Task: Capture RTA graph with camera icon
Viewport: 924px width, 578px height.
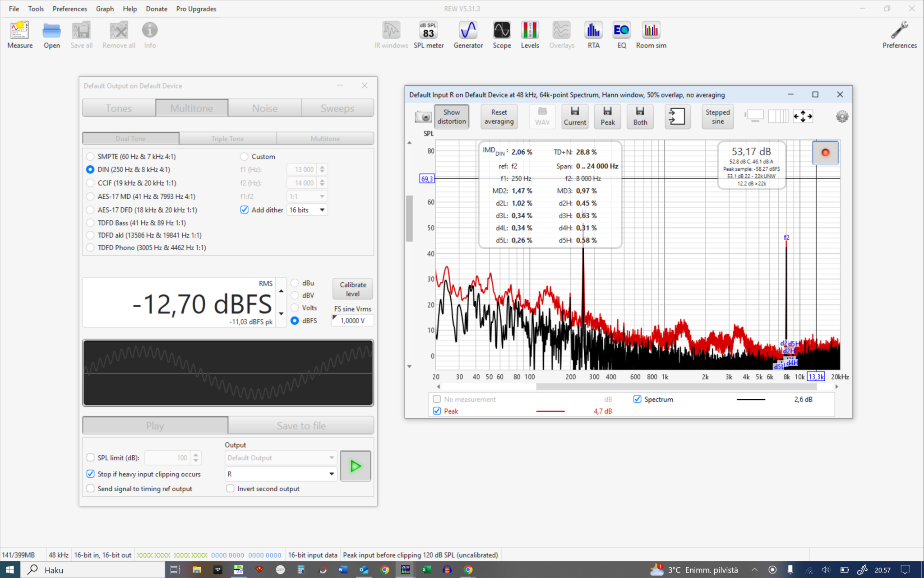Action: click(423, 117)
